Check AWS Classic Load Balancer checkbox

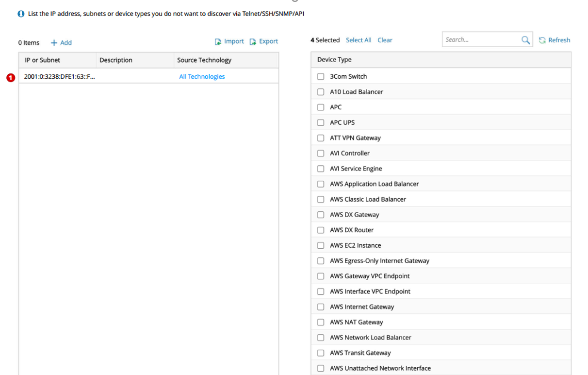pos(321,199)
